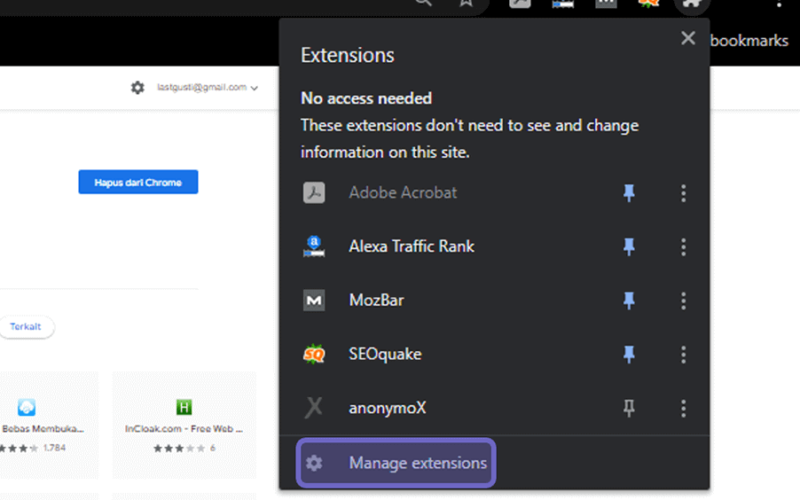The height and width of the screenshot is (500, 800).
Task: Open the Bebas Membuka extension card icon
Action: (27, 407)
